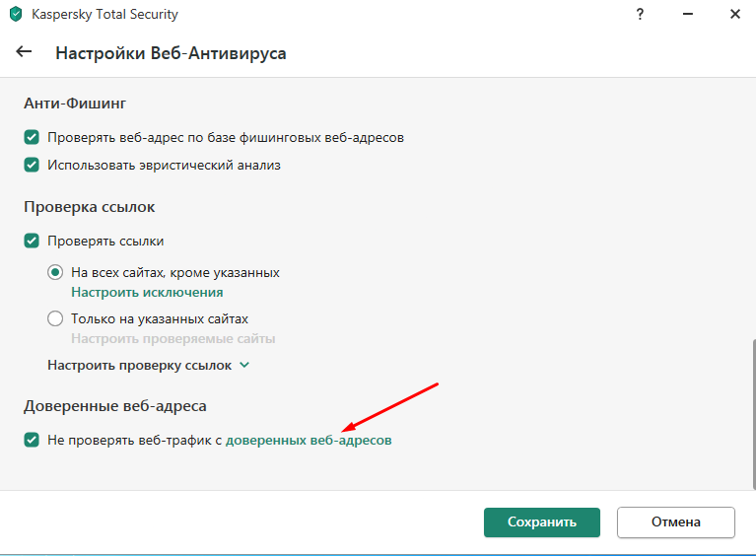Viewport: 756px width, 556px height.
Task: Click the chevron next to link check settings
Action: pyautogui.click(x=244, y=365)
